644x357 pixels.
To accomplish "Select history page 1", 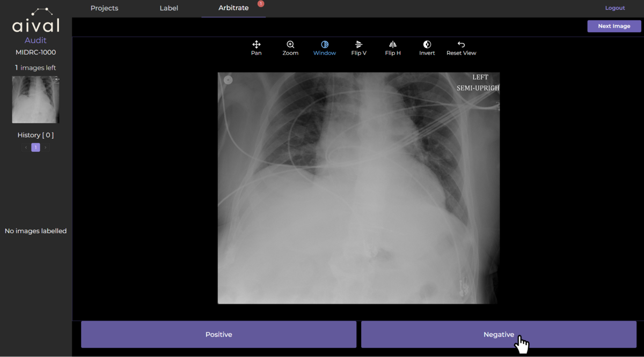I will point(35,147).
